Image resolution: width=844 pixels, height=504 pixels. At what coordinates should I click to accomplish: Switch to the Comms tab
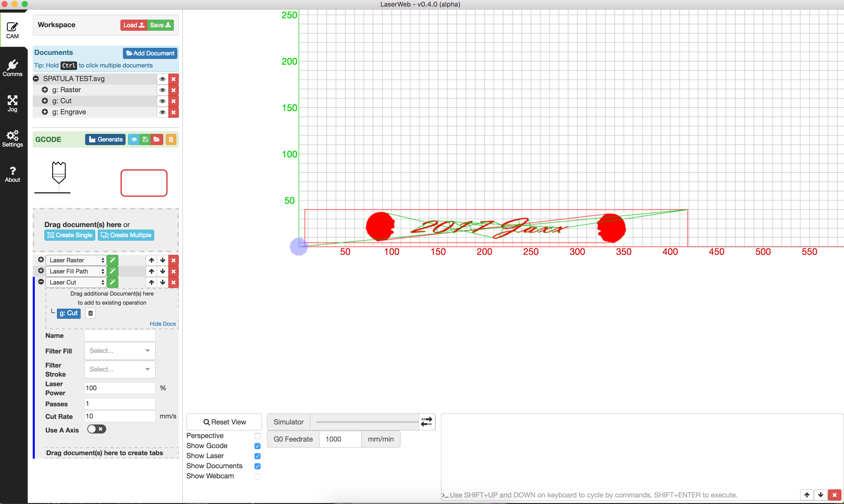coord(13,68)
